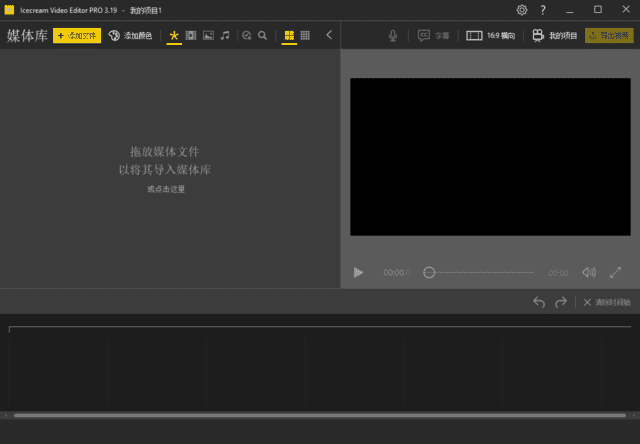Switch media library to large thumbnail view
The image size is (640, 444).
(x=289, y=35)
